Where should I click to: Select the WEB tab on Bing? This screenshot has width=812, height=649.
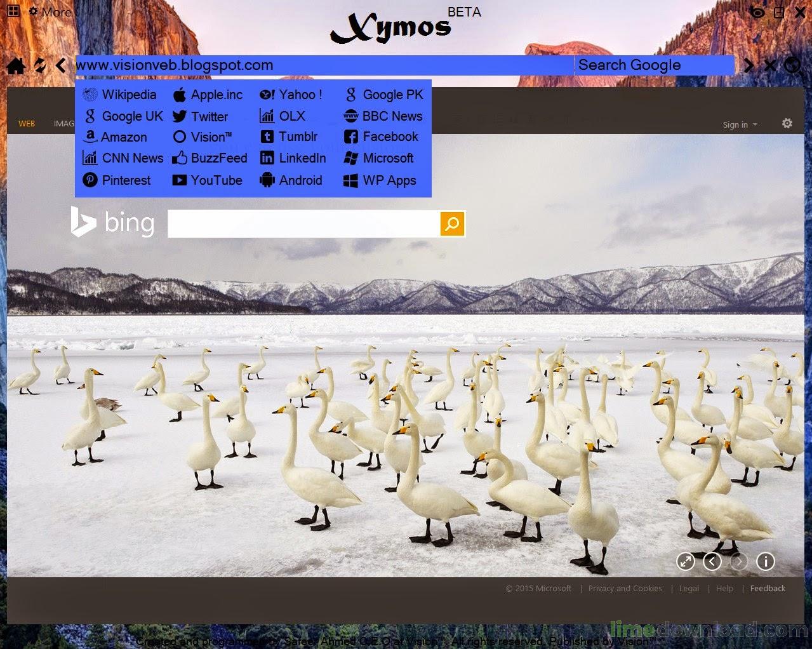click(x=27, y=123)
